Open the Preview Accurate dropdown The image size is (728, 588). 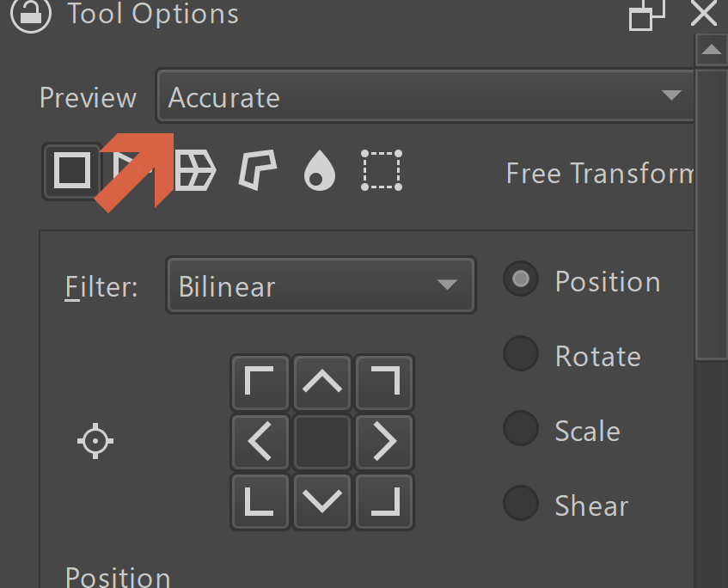[425, 96]
